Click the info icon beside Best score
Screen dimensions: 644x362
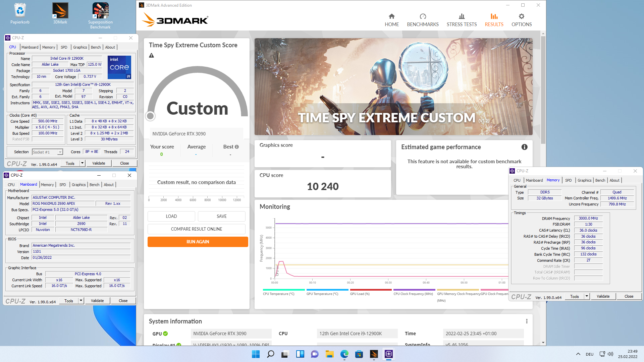pos(237,147)
